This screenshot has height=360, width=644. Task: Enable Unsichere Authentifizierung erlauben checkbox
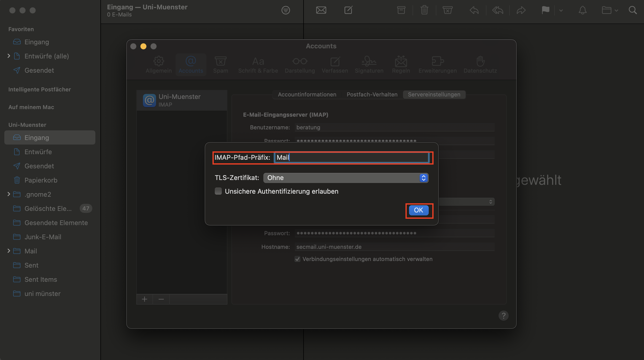coord(218,191)
